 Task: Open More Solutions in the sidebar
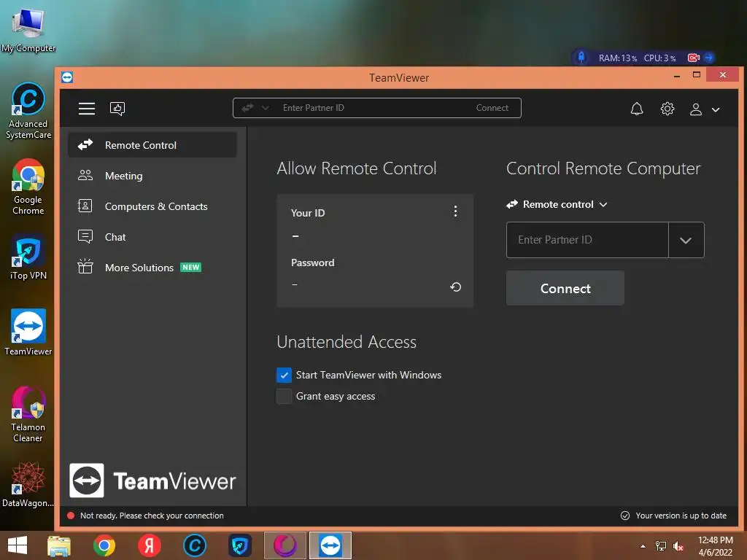coord(152,267)
